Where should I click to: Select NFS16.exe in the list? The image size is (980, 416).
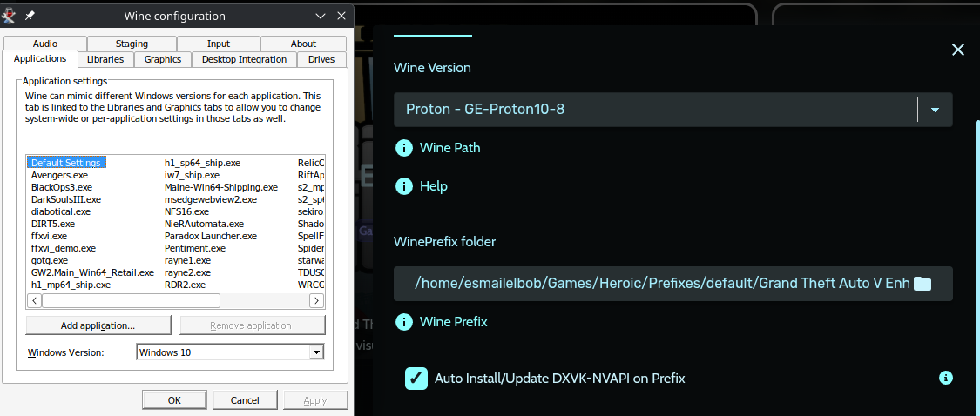pos(186,211)
